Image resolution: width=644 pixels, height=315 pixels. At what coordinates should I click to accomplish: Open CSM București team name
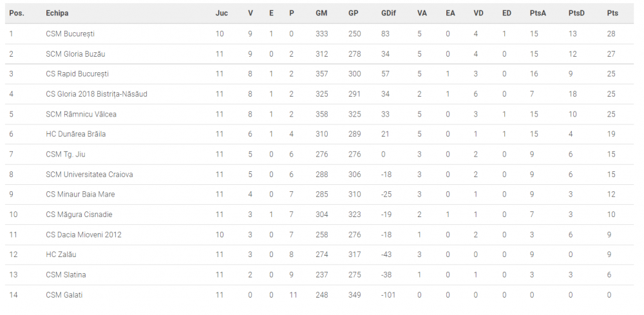70,33
